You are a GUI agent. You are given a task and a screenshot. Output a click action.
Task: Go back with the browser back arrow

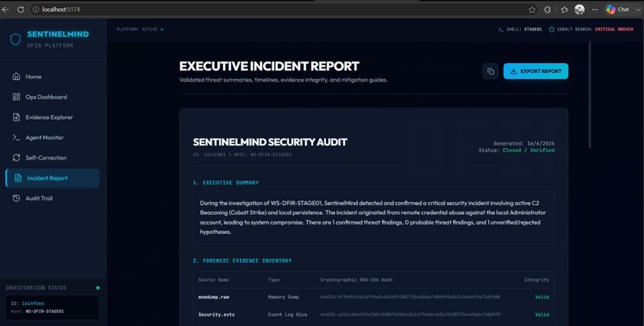point(6,10)
